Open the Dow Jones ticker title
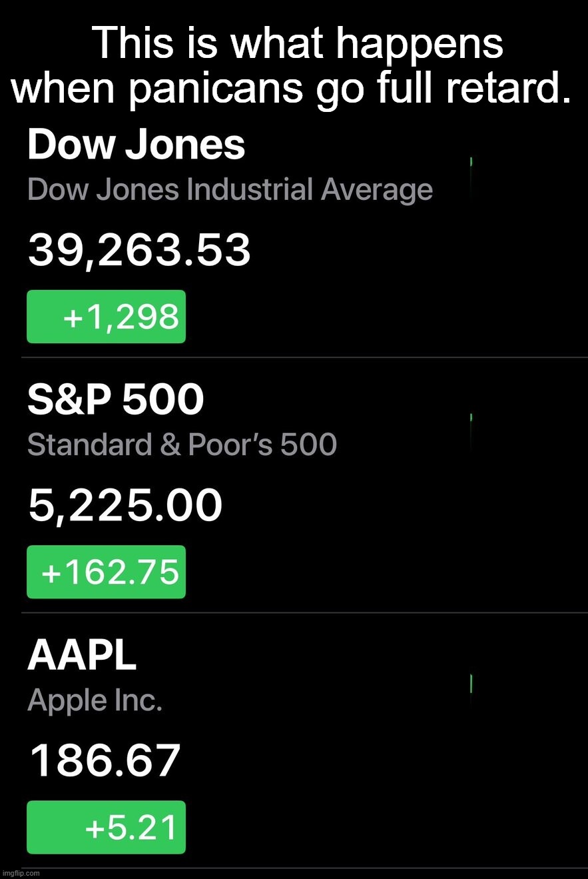Viewport: 588px width, 879px height. (137, 145)
